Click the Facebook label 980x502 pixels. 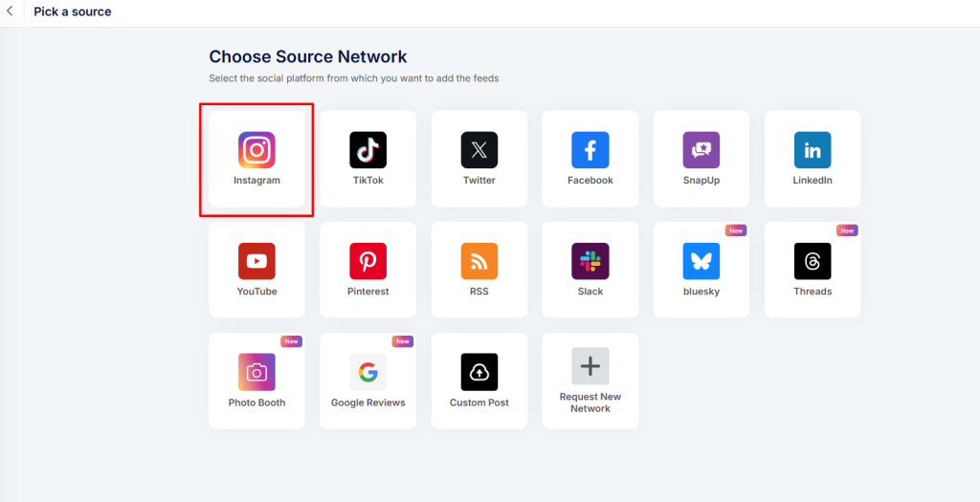tap(590, 181)
